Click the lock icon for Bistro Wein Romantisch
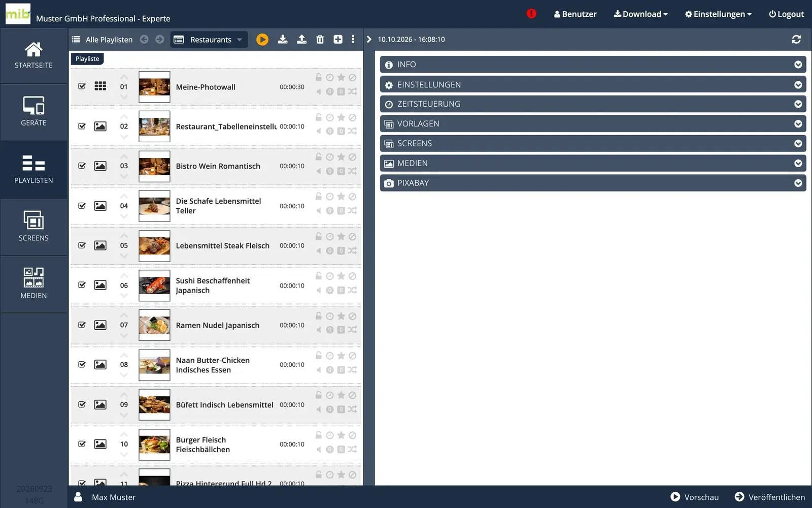Viewport: 812px width, 508px height. tap(319, 157)
